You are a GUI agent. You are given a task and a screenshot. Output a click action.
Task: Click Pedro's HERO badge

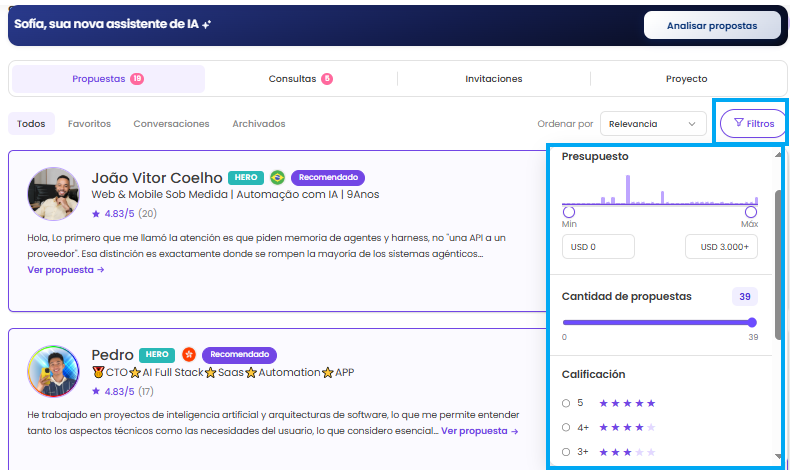[x=157, y=355]
